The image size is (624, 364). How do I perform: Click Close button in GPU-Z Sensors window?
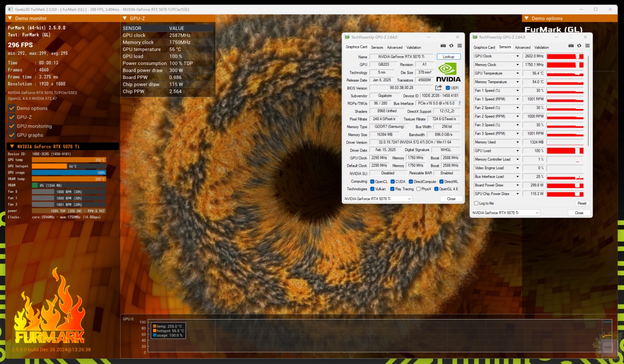pyautogui.click(x=579, y=213)
